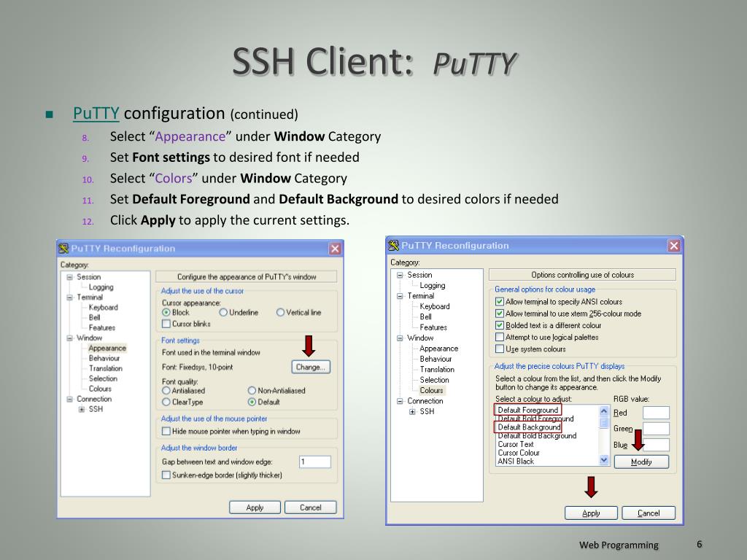Click Cancel in the right dialog
Viewport: 747px width, 560px height.
[649, 513]
